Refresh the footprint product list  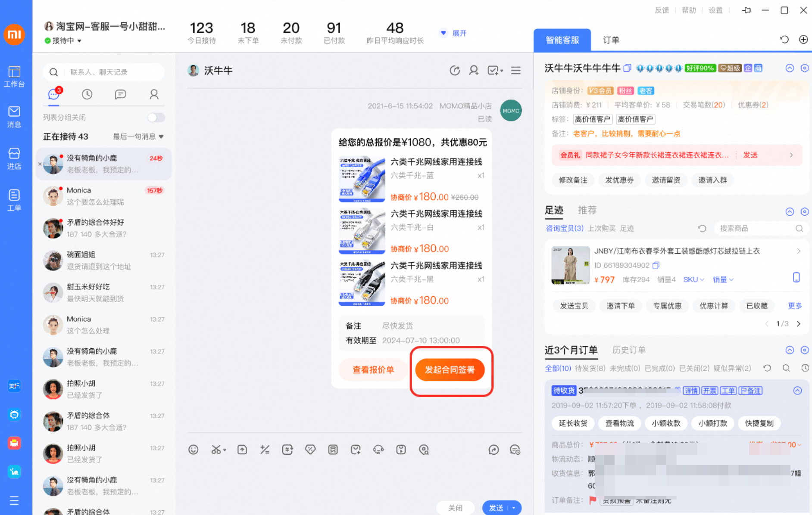pos(702,228)
